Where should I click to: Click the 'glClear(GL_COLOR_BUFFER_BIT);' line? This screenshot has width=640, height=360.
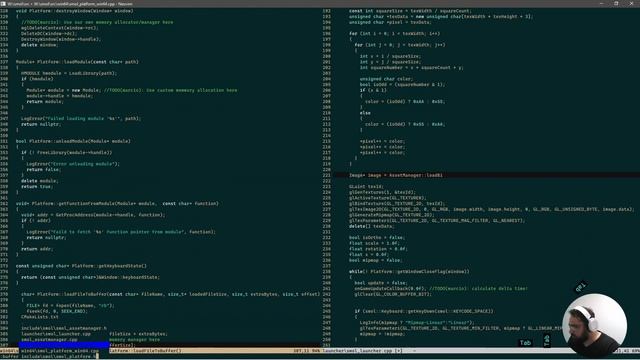(393, 294)
